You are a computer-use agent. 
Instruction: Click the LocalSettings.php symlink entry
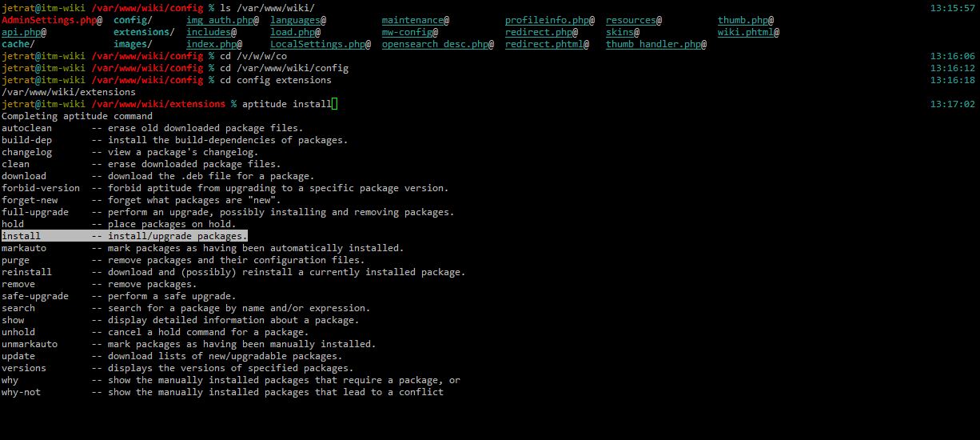(x=317, y=44)
